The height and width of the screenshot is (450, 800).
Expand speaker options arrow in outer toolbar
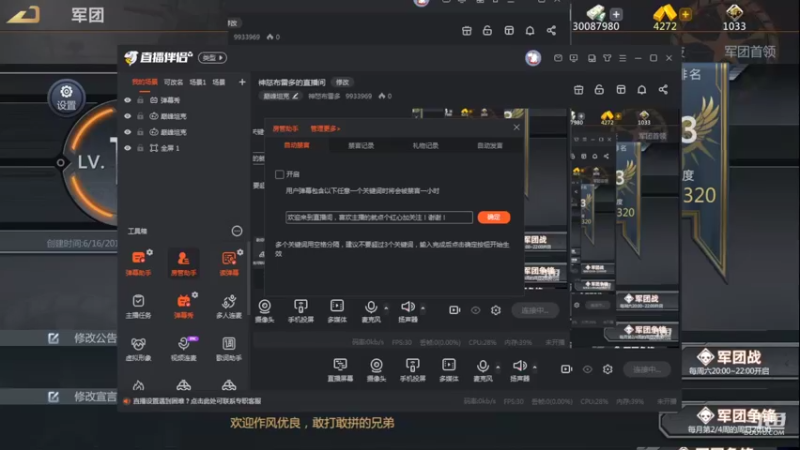tap(535, 367)
